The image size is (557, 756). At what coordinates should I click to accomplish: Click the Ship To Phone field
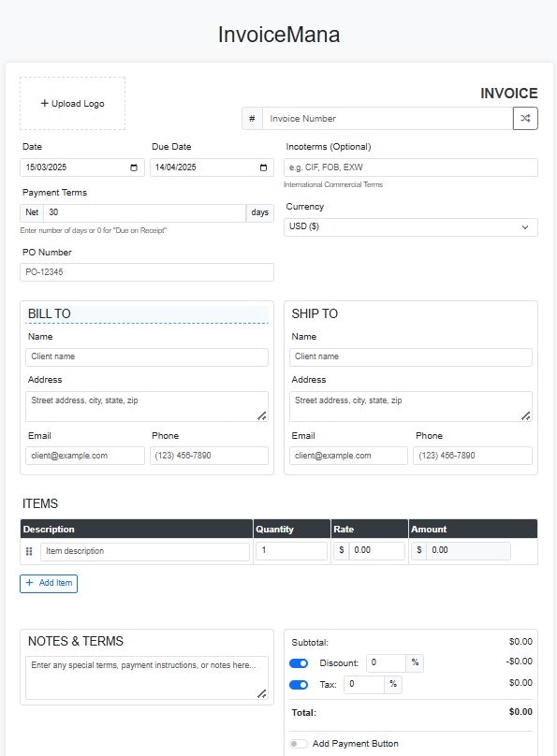pos(473,456)
